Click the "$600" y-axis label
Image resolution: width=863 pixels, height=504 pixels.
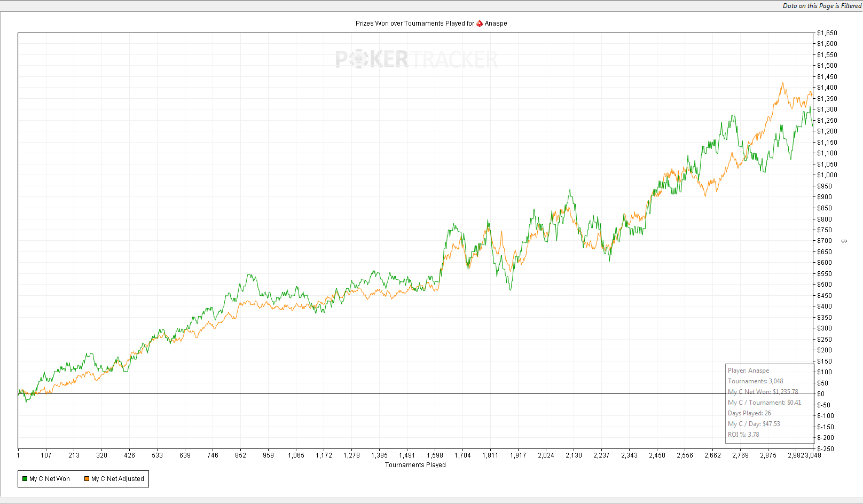pos(825,263)
